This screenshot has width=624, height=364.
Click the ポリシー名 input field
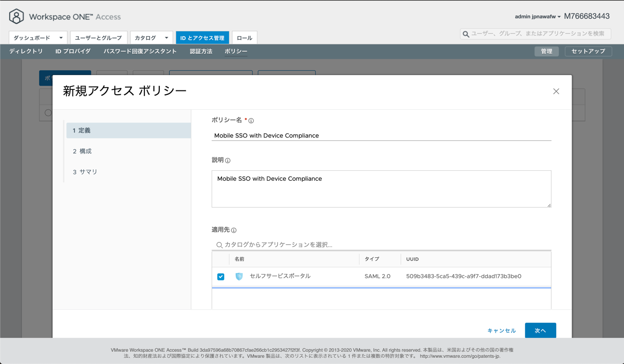[x=382, y=136]
